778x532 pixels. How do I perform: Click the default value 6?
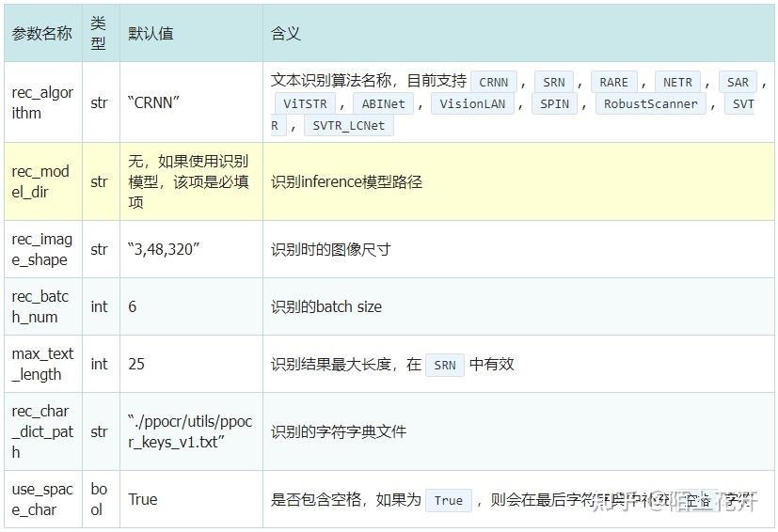tap(133, 306)
